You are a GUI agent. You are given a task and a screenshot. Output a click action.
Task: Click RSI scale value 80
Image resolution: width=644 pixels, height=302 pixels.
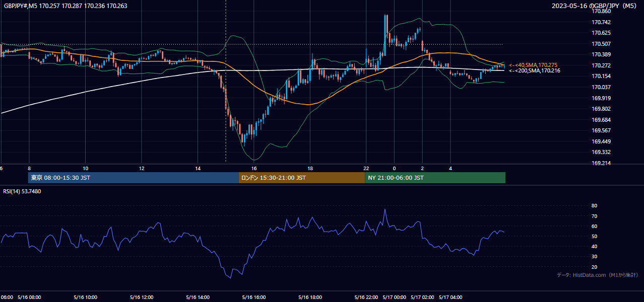point(594,206)
